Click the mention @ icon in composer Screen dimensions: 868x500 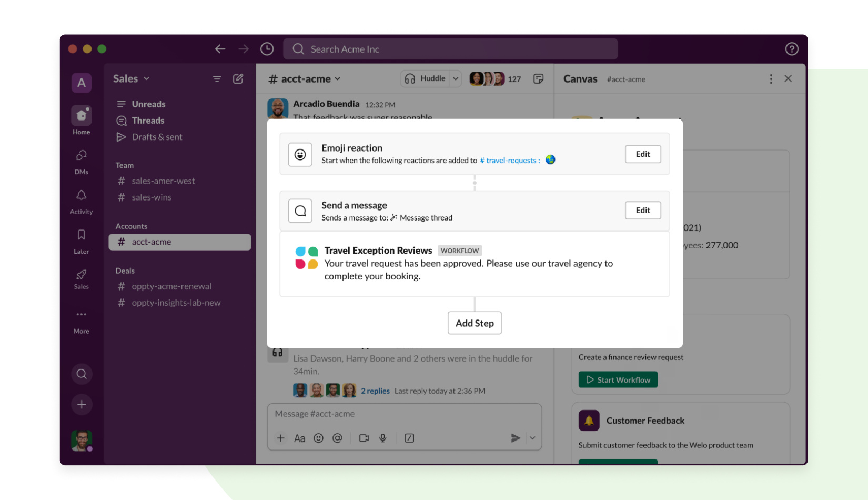pos(338,438)
